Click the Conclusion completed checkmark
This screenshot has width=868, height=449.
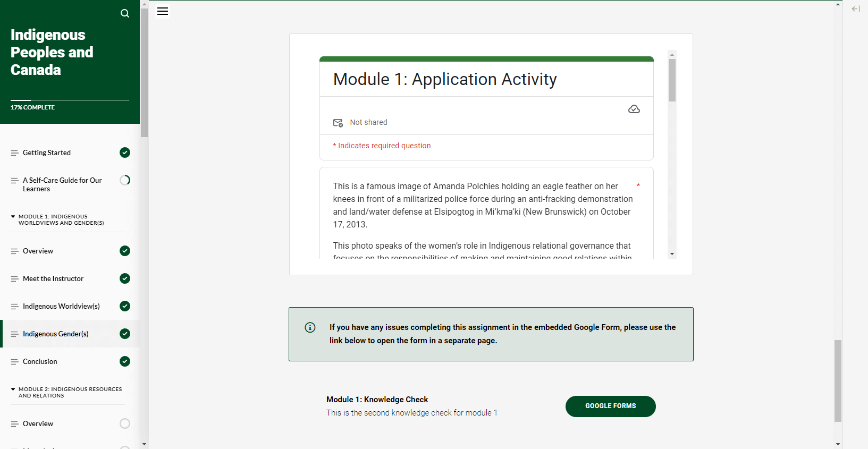pos(125,361)
